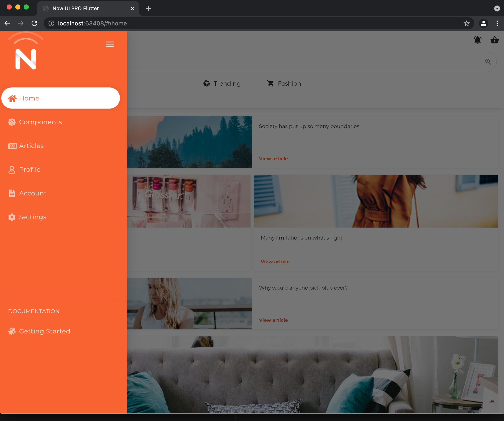The image size is (504, 421).
Task: Click the Components gear icon in sidebar
Action: coord(12,122)
